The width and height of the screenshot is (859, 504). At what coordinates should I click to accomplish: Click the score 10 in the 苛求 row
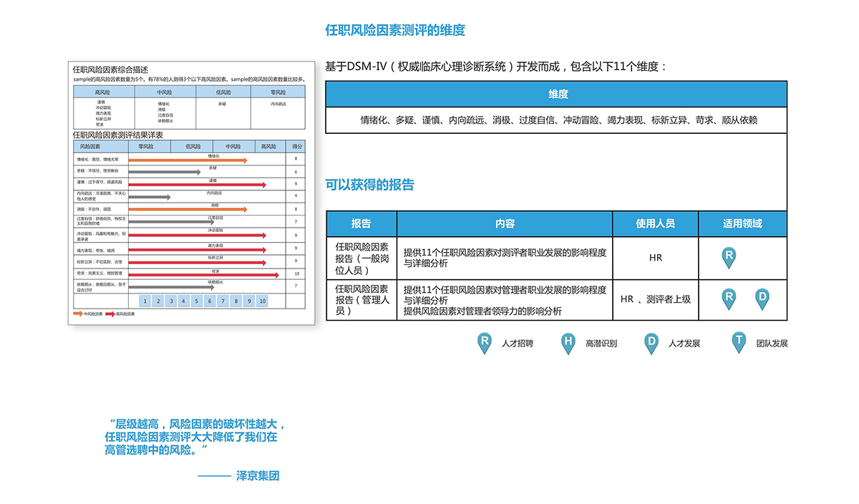point(296,274)
